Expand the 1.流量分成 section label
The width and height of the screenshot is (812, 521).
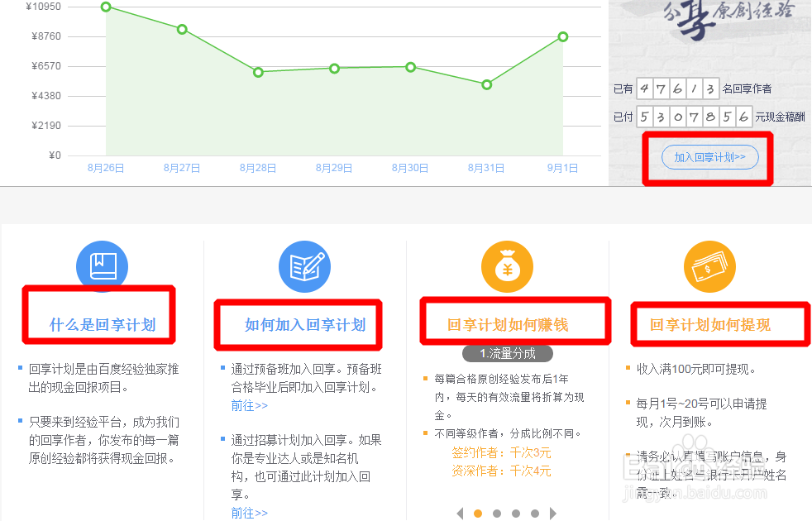pos(506,353)
